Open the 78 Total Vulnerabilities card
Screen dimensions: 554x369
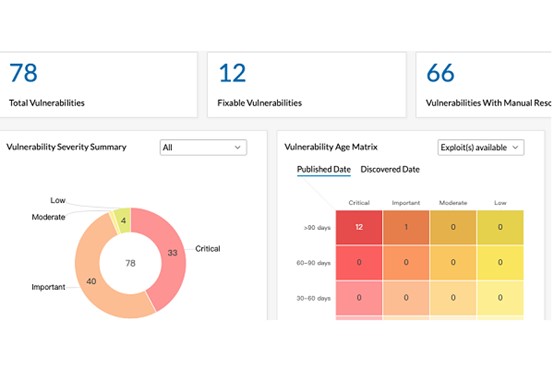click(99, 85)
